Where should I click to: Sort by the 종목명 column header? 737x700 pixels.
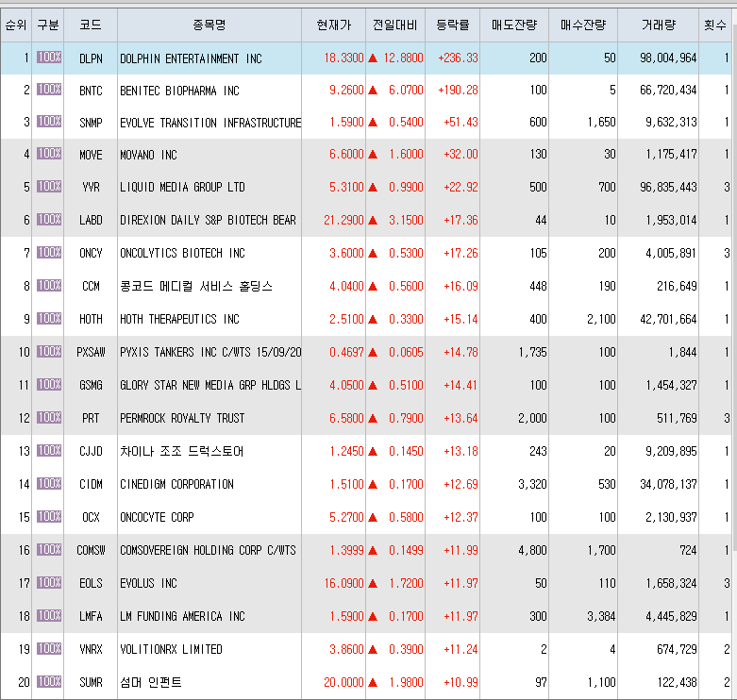pyautogui.click(x=209, y=25)
